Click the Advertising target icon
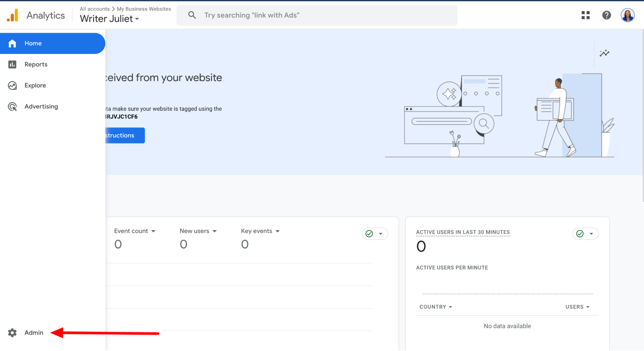Image resolution: width=644 pixels, height=351 pixels. coord(12,106)
